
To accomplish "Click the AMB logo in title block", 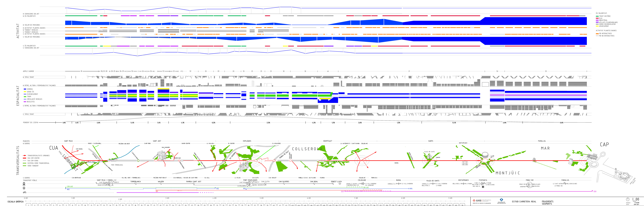I will click(482, 201).
